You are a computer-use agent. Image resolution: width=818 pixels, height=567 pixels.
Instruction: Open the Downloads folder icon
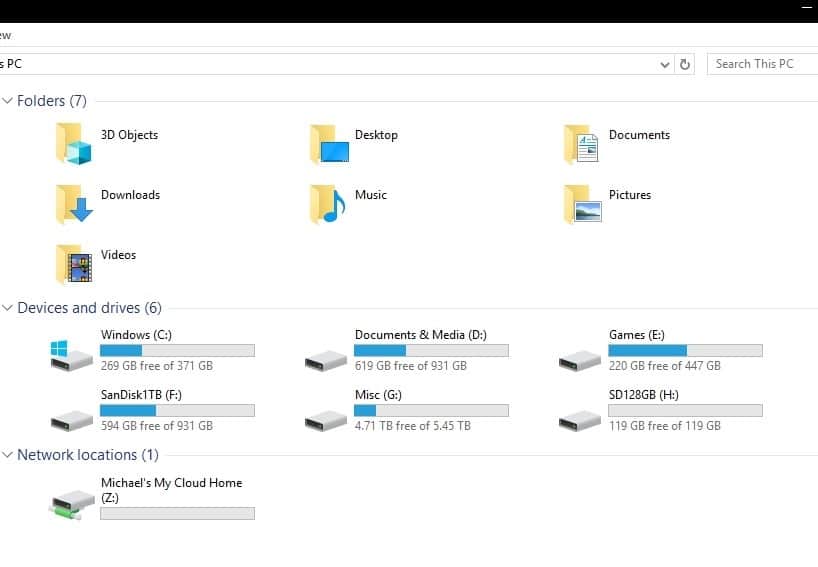pos(74,203)
